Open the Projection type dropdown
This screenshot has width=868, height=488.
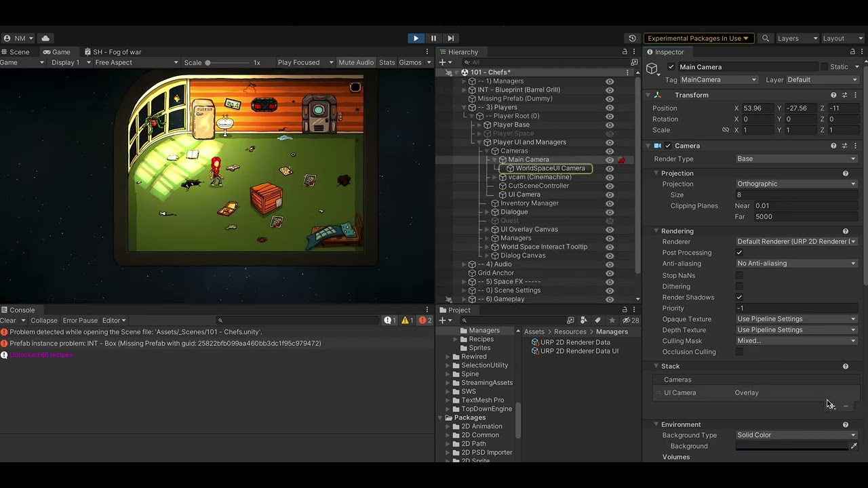click(x=796, y=184)
